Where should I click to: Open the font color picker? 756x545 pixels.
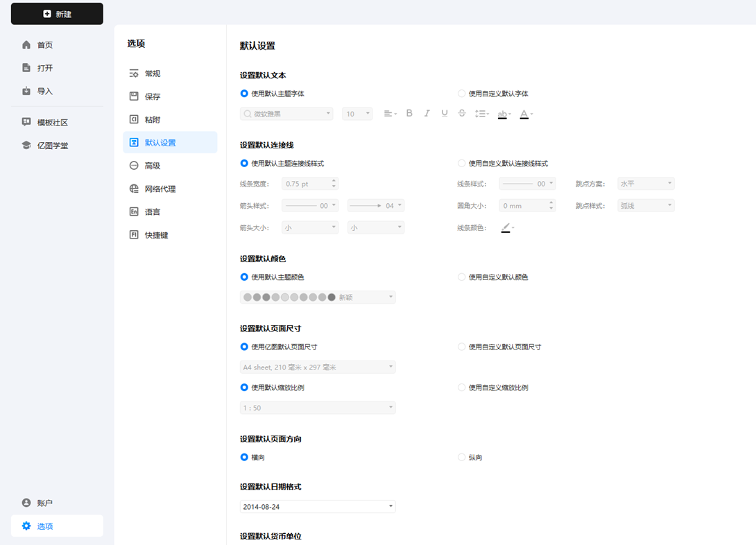pyautogui.click(x=526, y=113)
